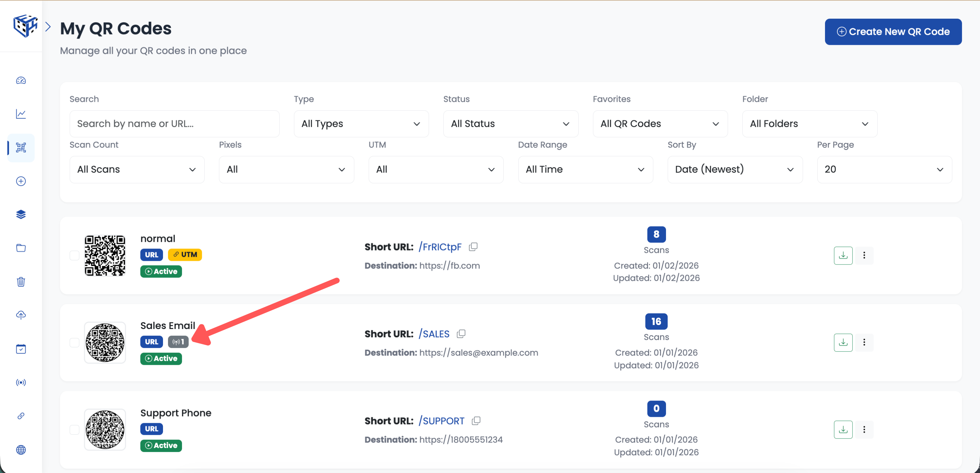Click the trash bin sidebar icon
Screen dimensions: 980x473
(21, 282)
